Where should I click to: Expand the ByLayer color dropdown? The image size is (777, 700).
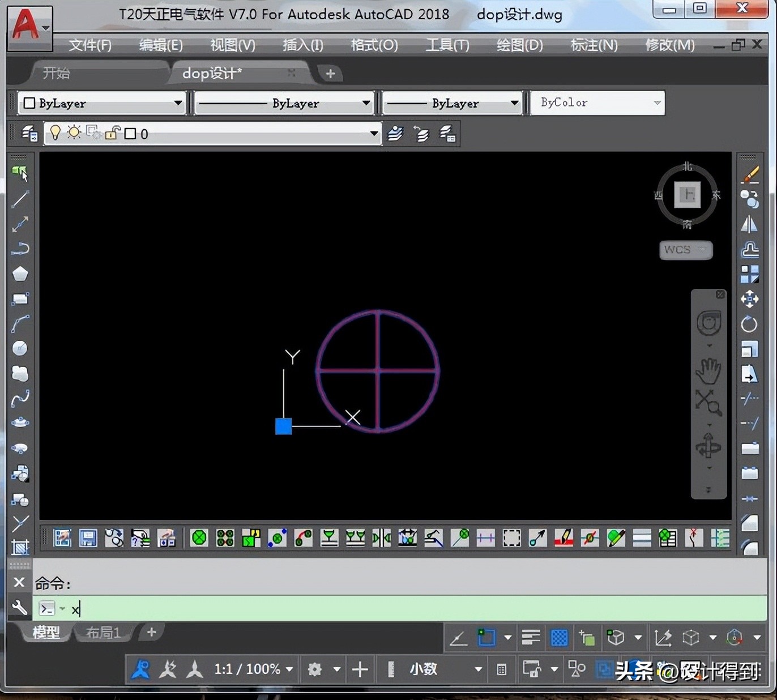pos(178,103)
